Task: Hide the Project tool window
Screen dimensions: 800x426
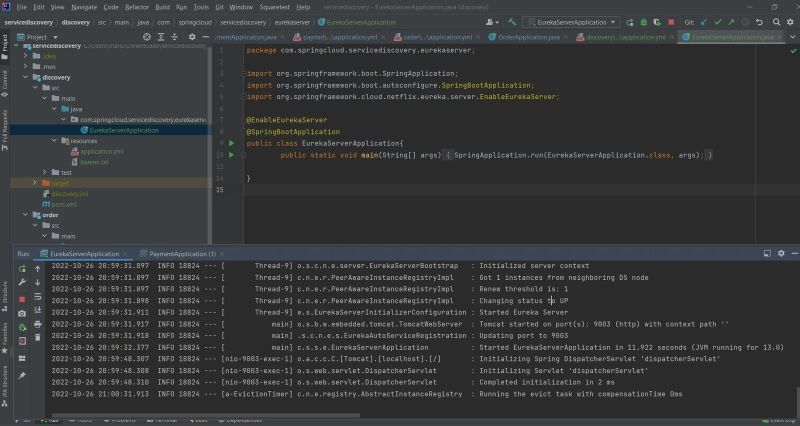Action: [x=206, y=37]
